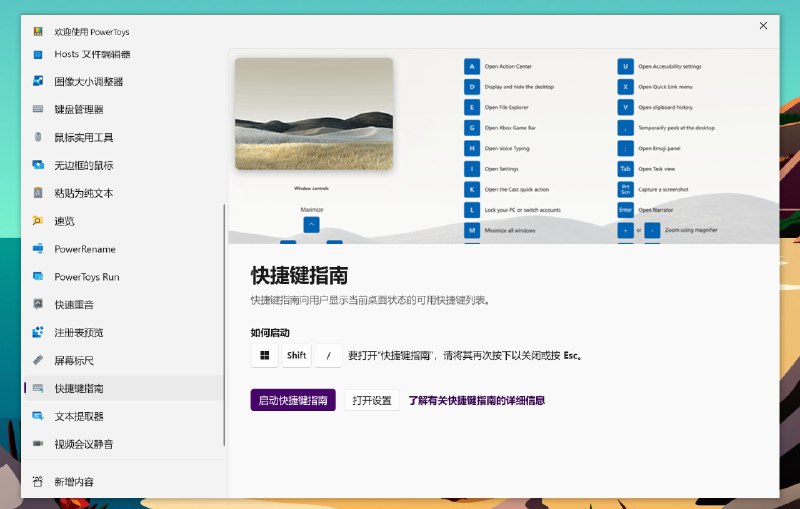Click the 打开设置 button

click(371, 400)
